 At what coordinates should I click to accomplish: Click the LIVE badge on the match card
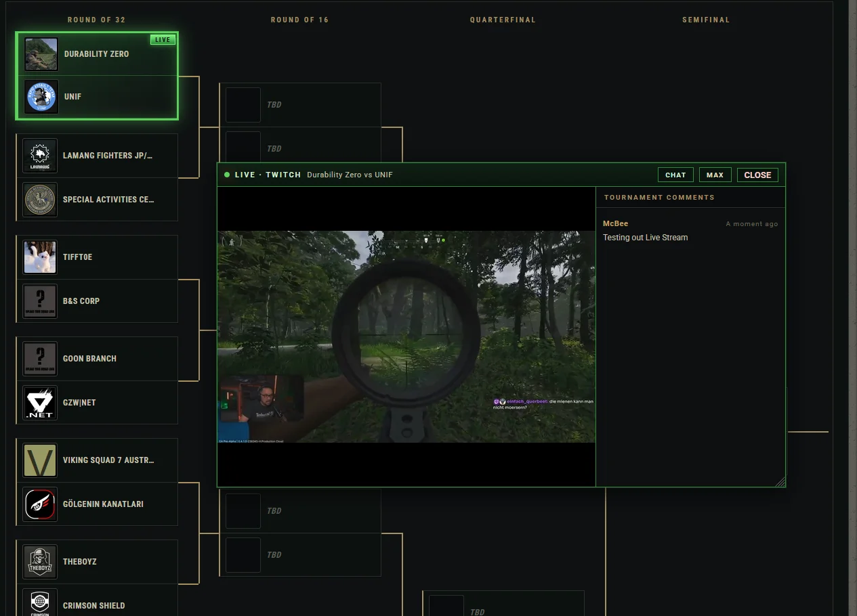tap(163, 40)
